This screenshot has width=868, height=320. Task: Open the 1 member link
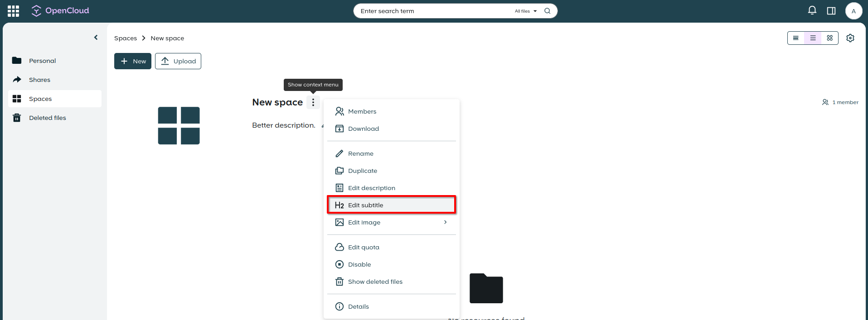click(840, 102)
